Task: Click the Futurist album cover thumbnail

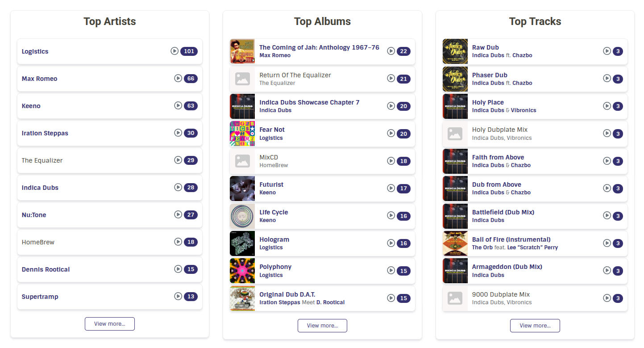Action: [242, 189]
